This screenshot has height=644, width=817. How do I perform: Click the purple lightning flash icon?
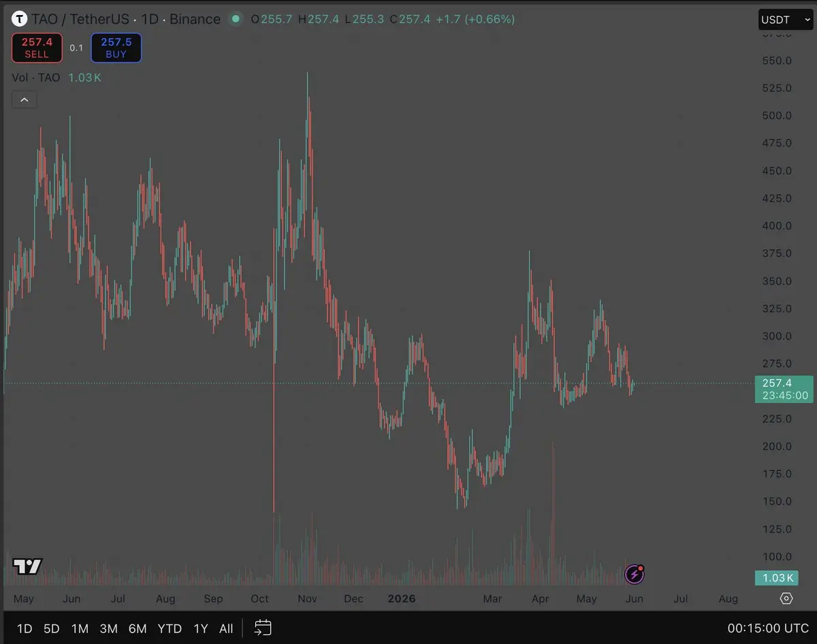point(635,575)
